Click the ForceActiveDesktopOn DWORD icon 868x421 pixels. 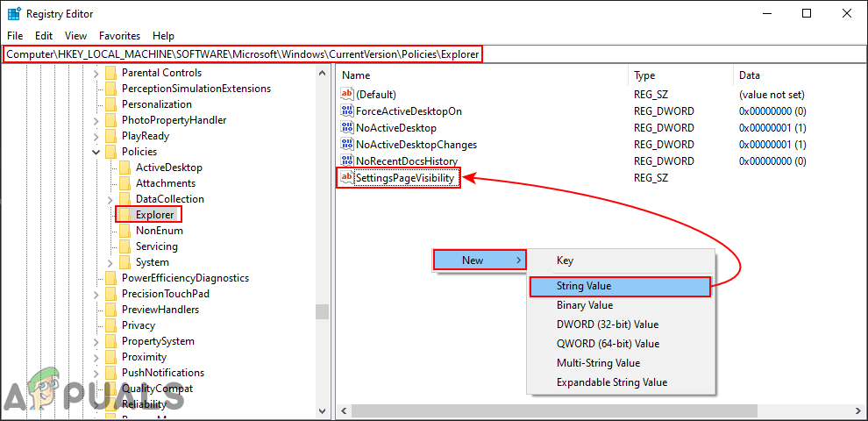(x=346, y=111)
